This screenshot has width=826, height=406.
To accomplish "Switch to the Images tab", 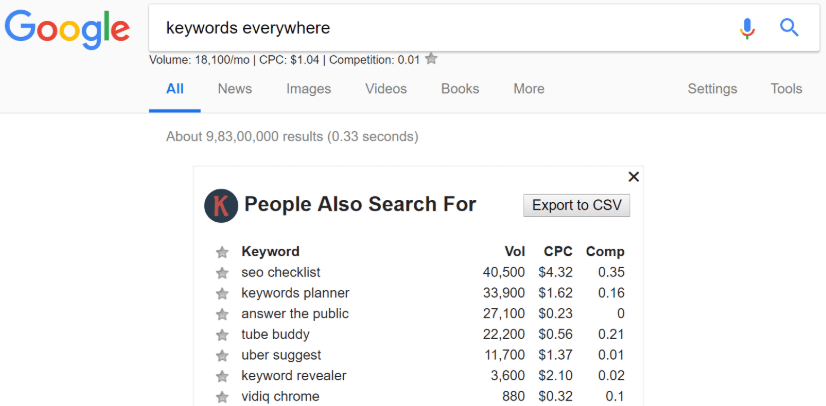I will (309, 88).
